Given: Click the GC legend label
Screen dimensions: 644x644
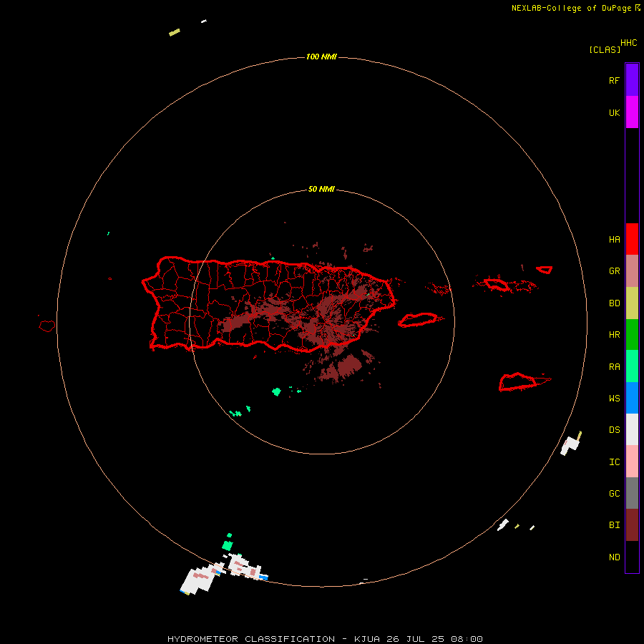Looking at the screenshot, I should coord(614,494).
